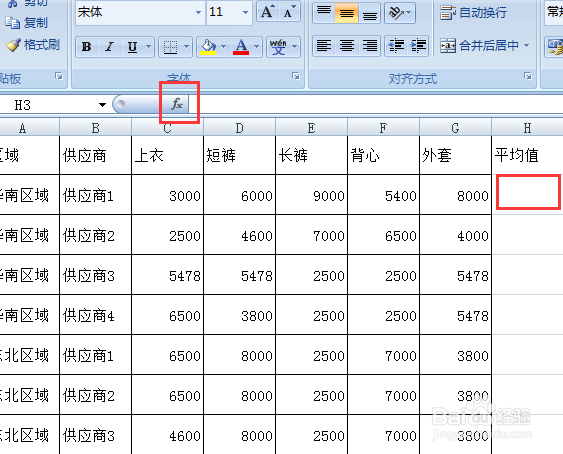Align text to vertical middle

click(346, 13)
